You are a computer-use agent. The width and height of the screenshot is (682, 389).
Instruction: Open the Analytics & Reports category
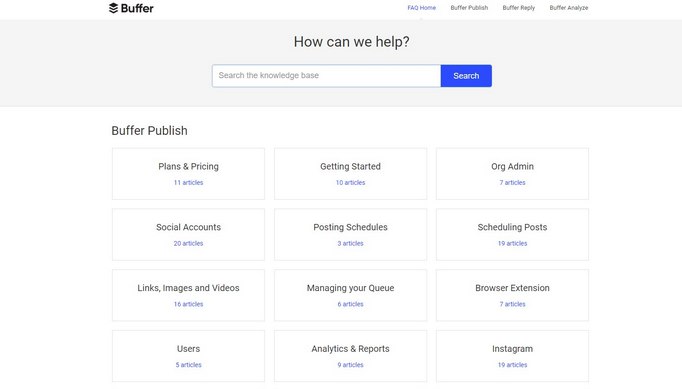click(x=350, y=356)
